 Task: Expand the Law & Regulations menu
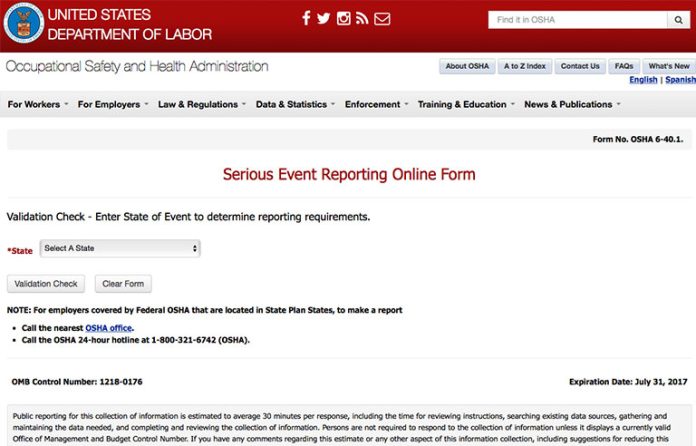202,104
